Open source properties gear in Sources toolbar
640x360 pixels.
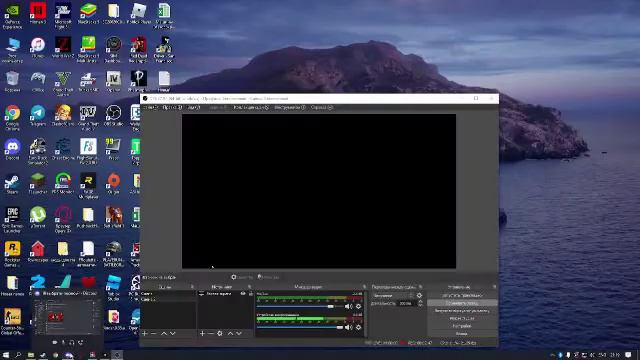pyautogui.click(x=220, y=333)
